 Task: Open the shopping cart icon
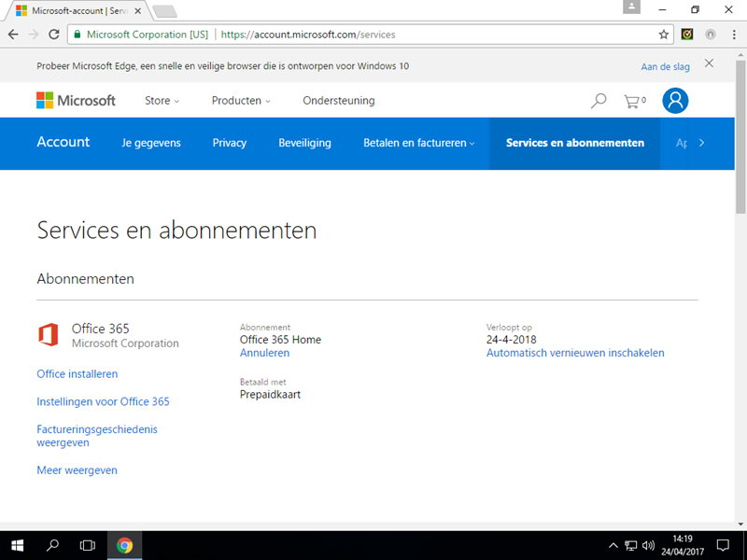(635, 101)
